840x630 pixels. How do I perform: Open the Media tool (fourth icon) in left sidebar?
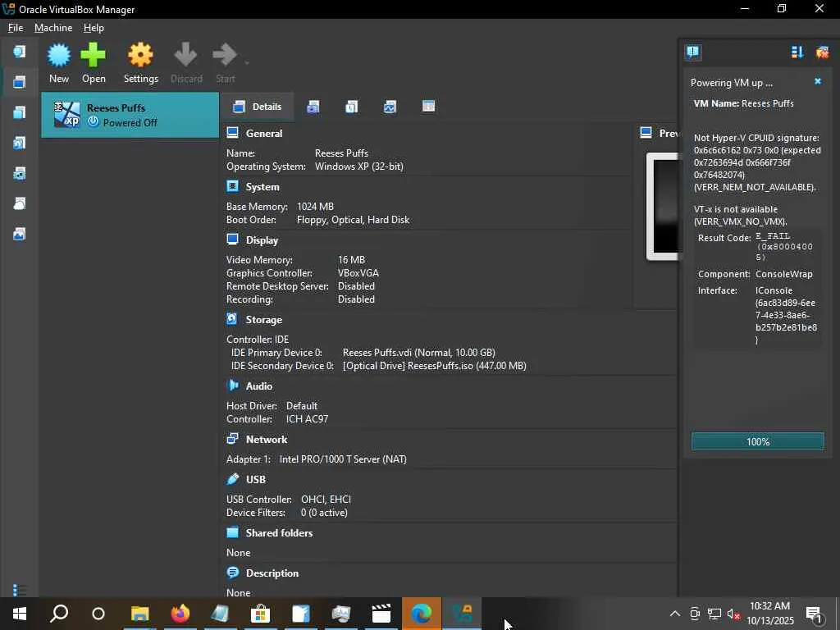point(20,143)
